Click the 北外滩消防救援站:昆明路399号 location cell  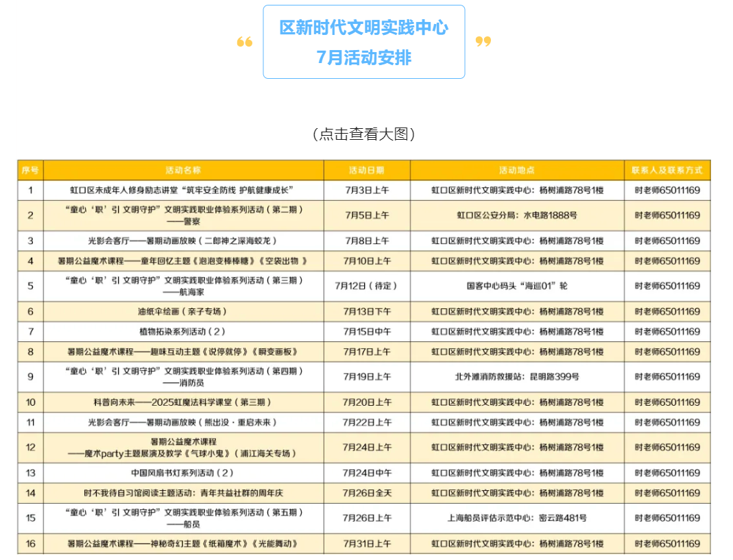pyautogui.click(x=517, y=377)
